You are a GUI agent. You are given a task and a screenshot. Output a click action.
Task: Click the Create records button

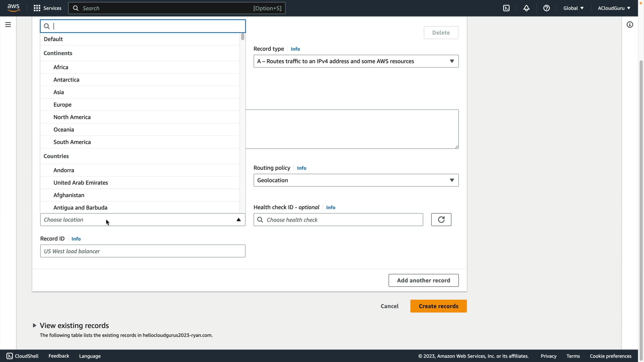[x=438, y=306]
